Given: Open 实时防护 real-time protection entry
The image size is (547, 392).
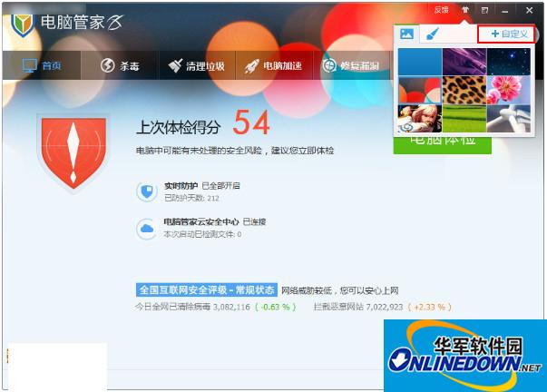Looking at the screenshot, I should point(202,186).
